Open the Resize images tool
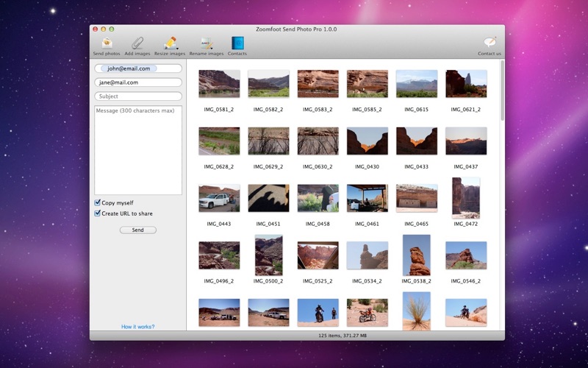This screenshot has width=588, height=368. [x=170, y=43]
